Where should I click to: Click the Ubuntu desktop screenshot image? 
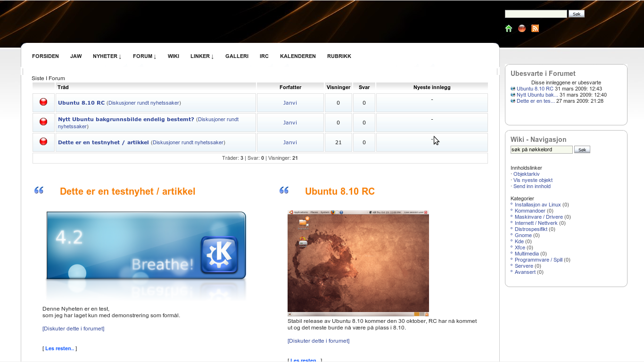[x=358, y=263]
